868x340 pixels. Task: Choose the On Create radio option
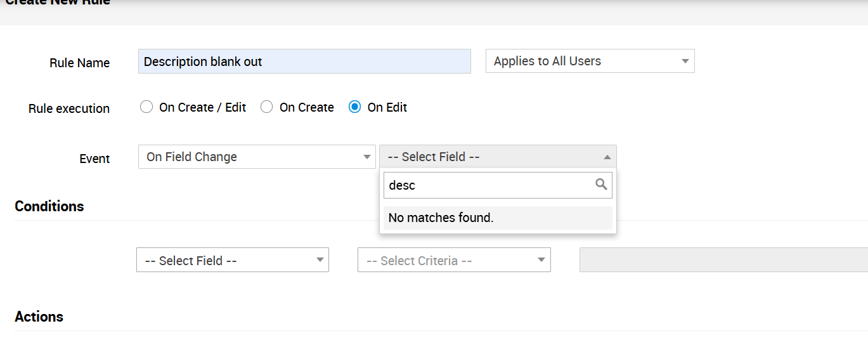point(267,107)
